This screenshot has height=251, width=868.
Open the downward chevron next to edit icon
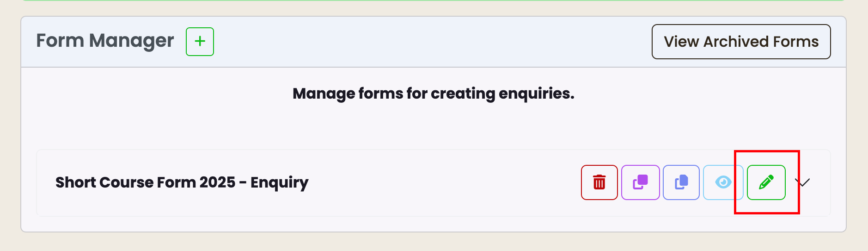[804, 182]
